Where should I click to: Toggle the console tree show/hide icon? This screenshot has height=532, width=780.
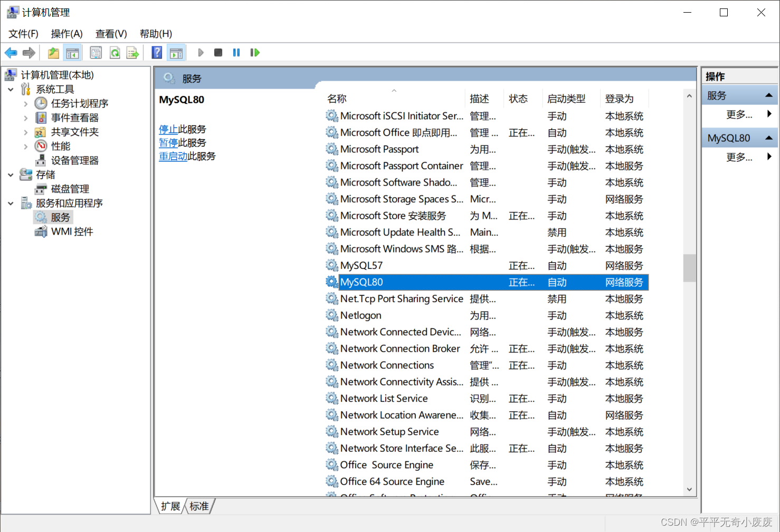[72, 53]
